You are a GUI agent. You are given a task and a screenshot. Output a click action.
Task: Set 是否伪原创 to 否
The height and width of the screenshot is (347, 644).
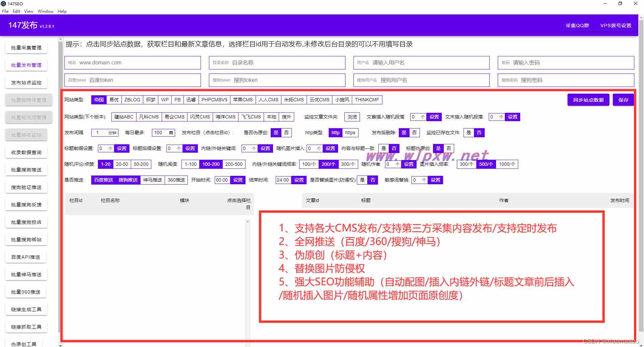[286, 133]
